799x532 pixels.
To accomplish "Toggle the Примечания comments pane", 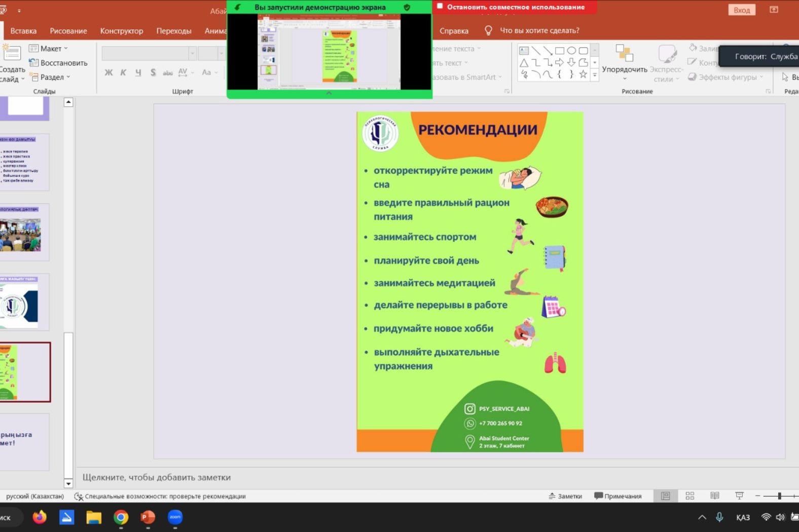I will tap(618, 496).
